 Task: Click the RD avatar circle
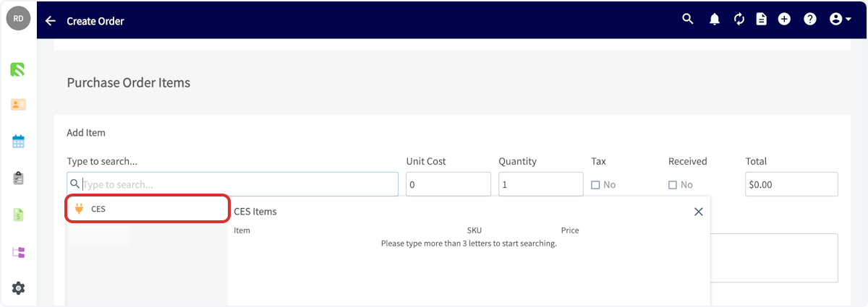pyautogui.click(x=18, y=19)
